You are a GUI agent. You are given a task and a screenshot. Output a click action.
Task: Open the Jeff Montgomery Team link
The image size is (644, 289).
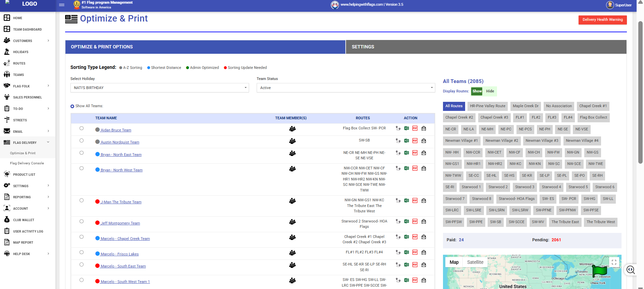120,223
